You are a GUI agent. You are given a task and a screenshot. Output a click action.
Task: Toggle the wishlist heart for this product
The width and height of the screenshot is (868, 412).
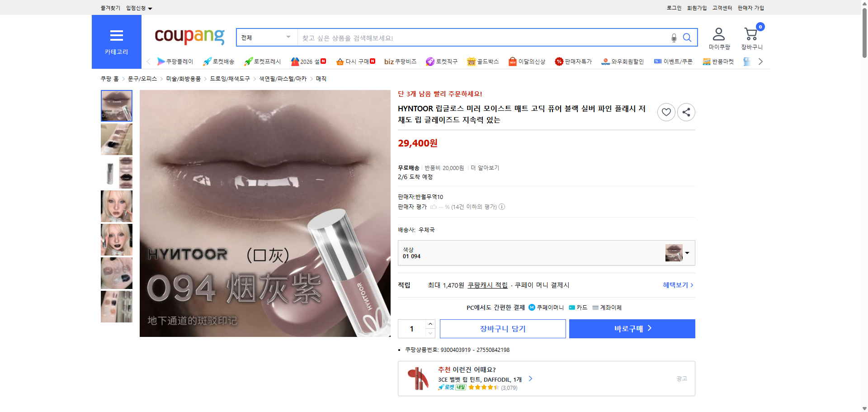coord(665,112)
